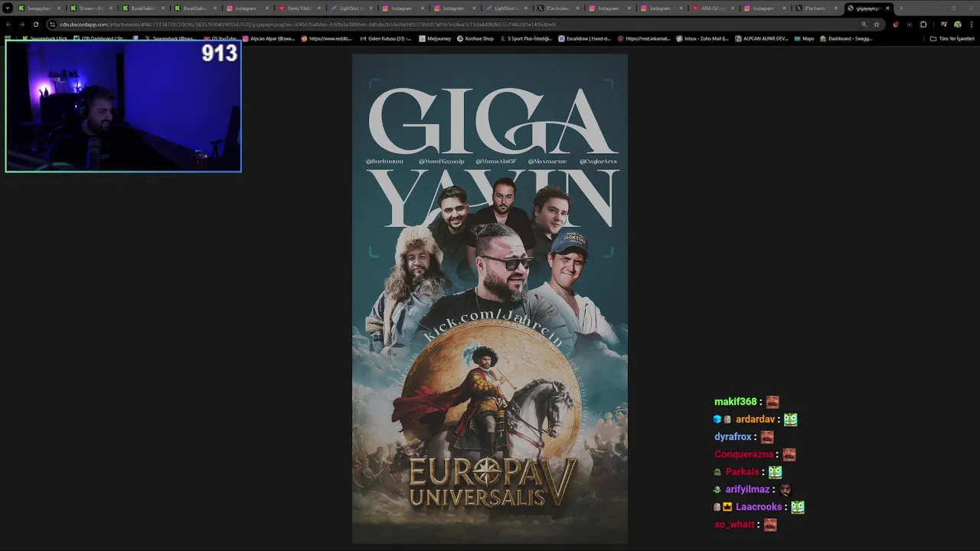Go forward to the next page

[x=21, y=24]
